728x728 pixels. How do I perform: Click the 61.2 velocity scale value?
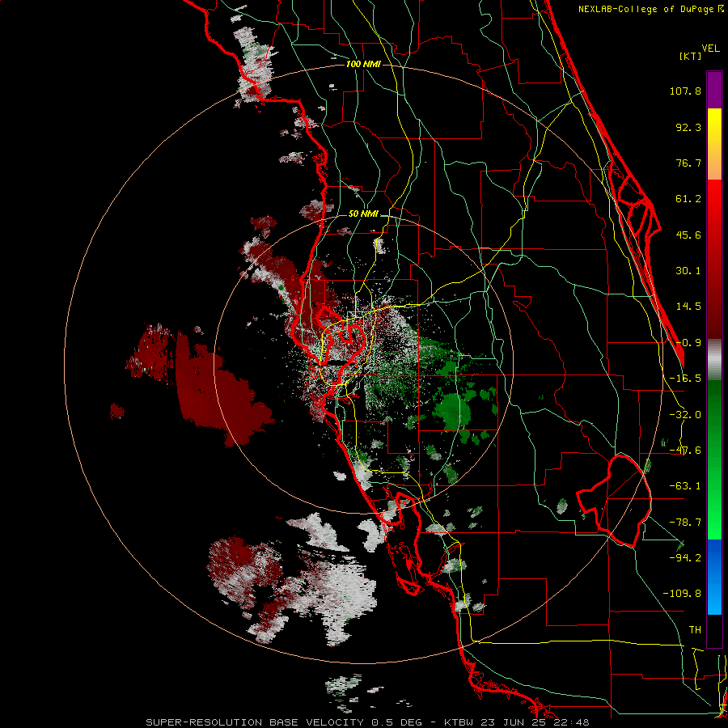tap(688, 199)
